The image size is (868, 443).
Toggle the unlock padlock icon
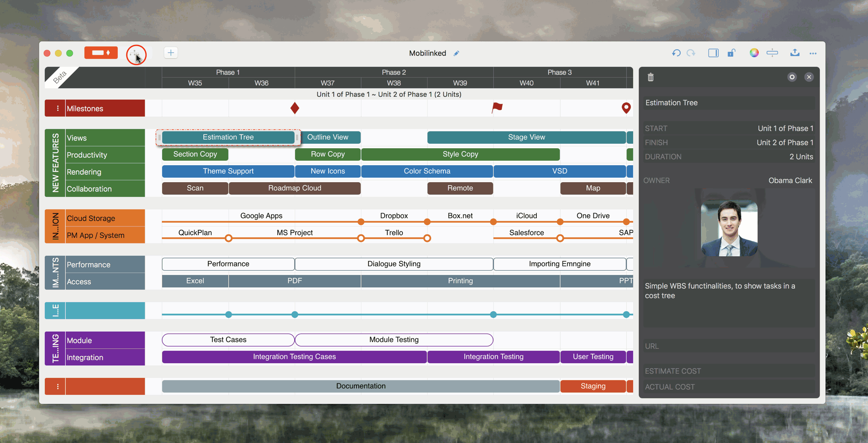click(731, 53)
